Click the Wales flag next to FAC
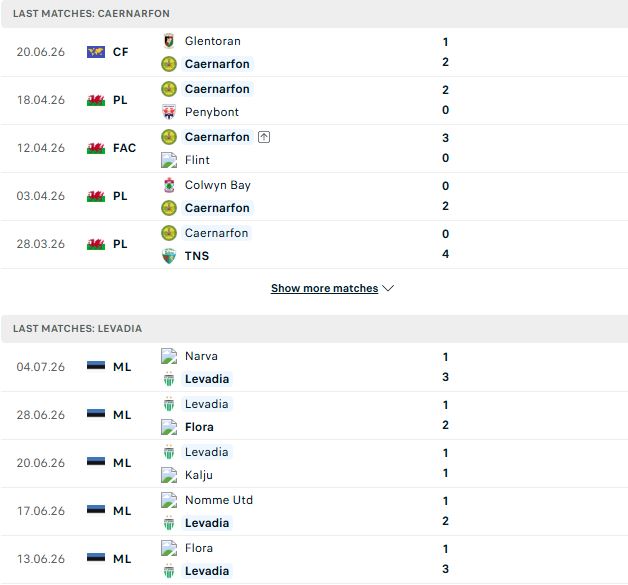 pos(96,148)
